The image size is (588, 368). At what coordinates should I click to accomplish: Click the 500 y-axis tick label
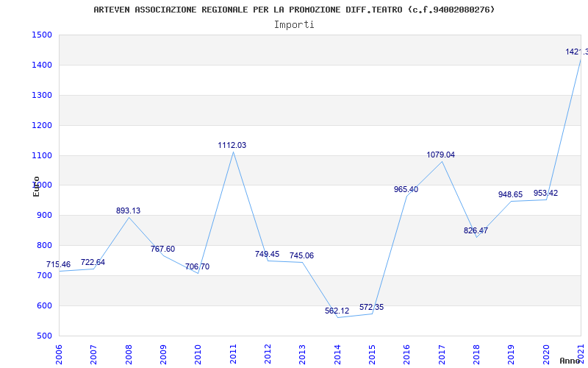tap(44, 336)
